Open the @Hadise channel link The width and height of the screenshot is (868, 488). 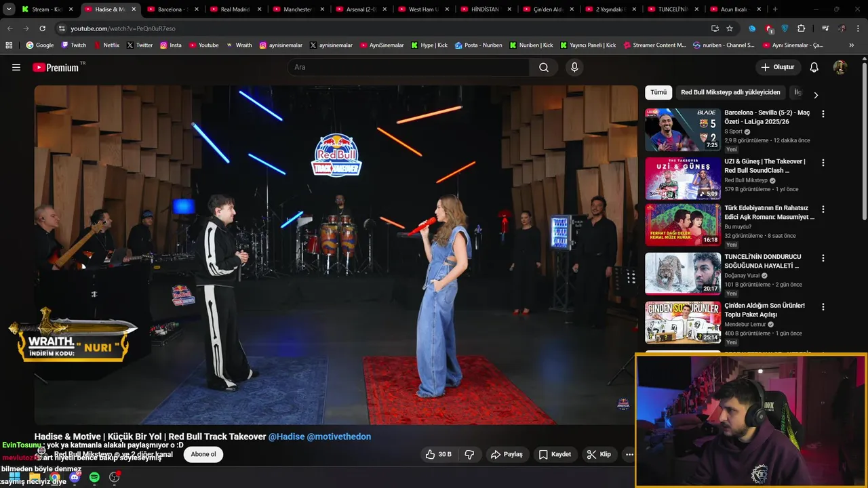pos(286,436)
